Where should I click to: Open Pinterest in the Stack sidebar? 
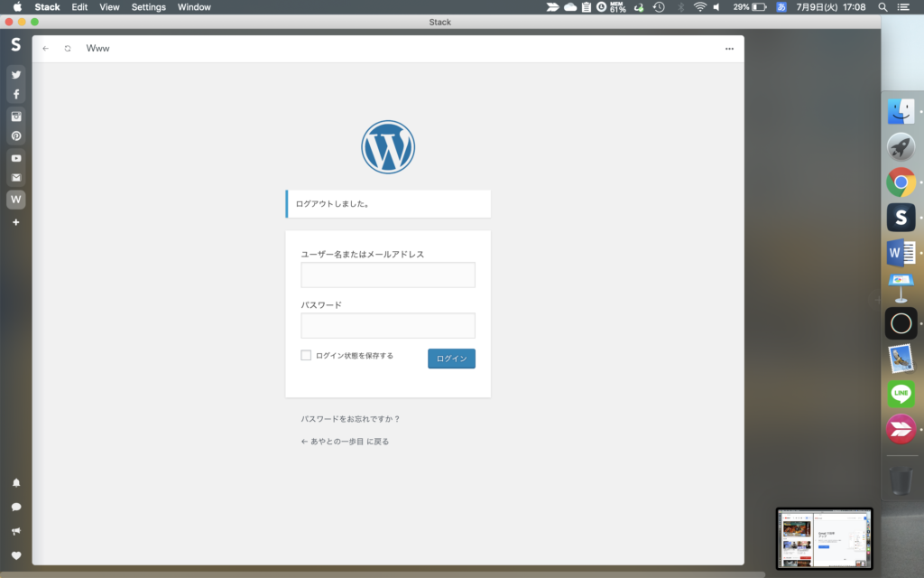[x=16, y=136]
